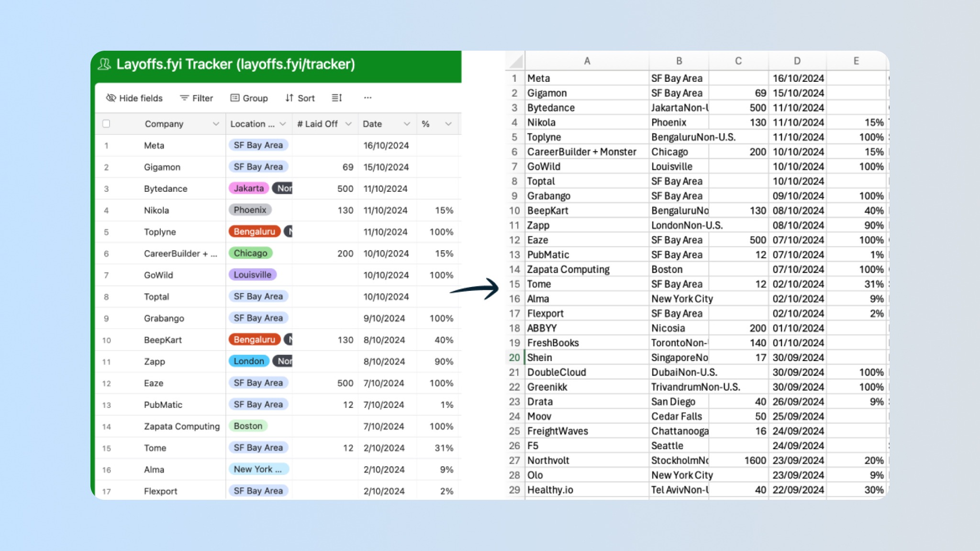Select column B header in spreadsheet
980x551 pixels.
(x=679, y=61)
